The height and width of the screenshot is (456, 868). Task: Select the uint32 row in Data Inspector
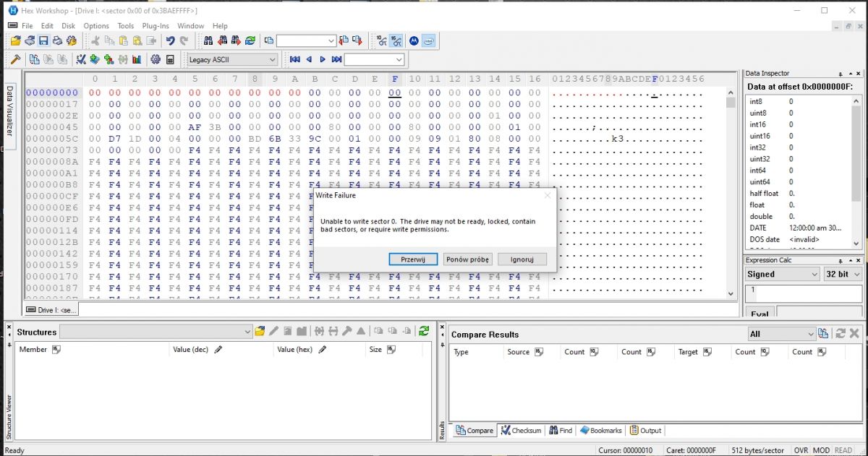coord(799,158)
